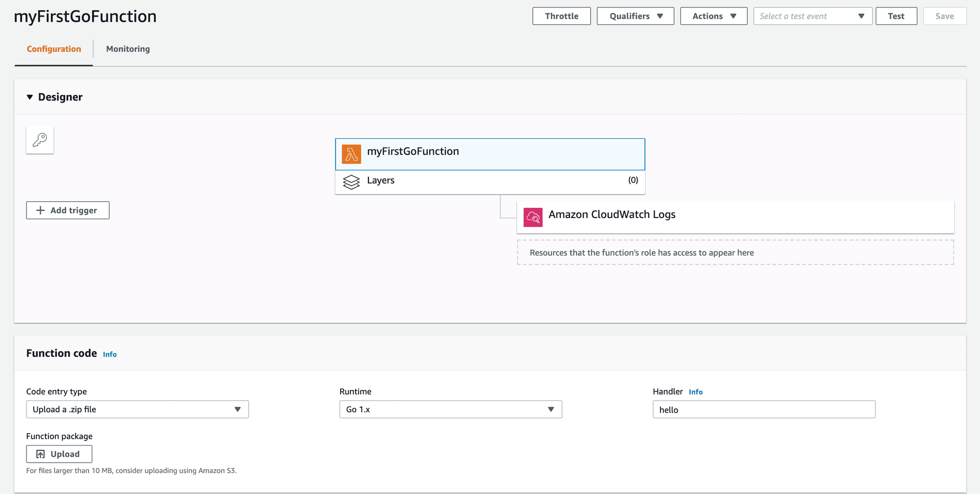Click the Amazon CloudWatch Logs icon
The image size is (980, 494).
[533, 217]
